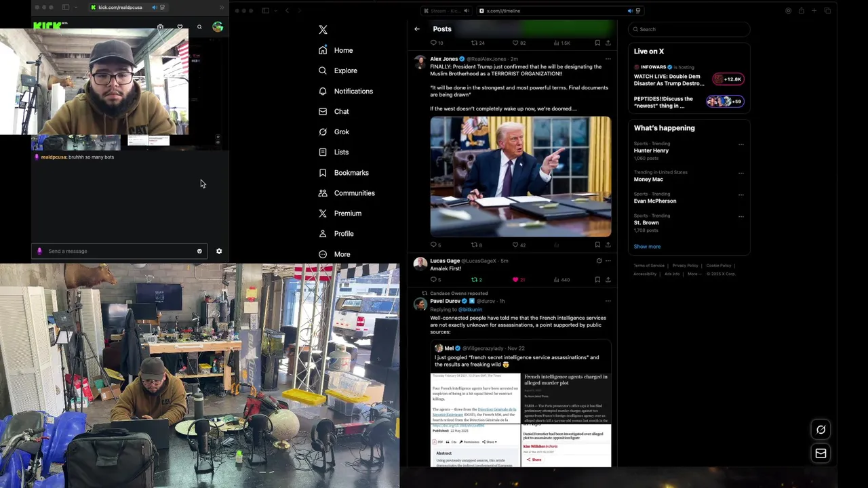Reply to the Alex Jones post
The height and width of the screenshot is (488, 868).
pyautogui.click(x=435, y=245)
